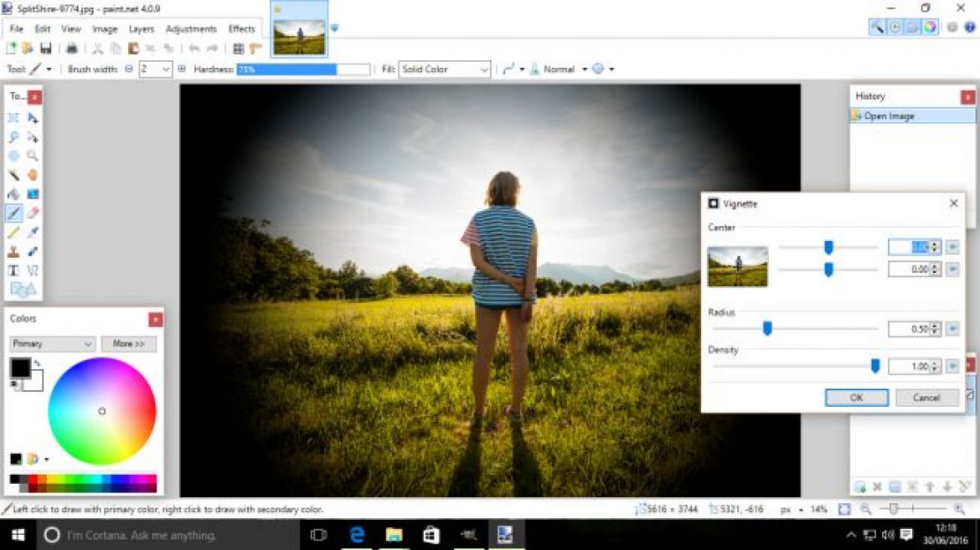Click the Print icon in toolbar
980x550 pixels.
click(72, 49)
